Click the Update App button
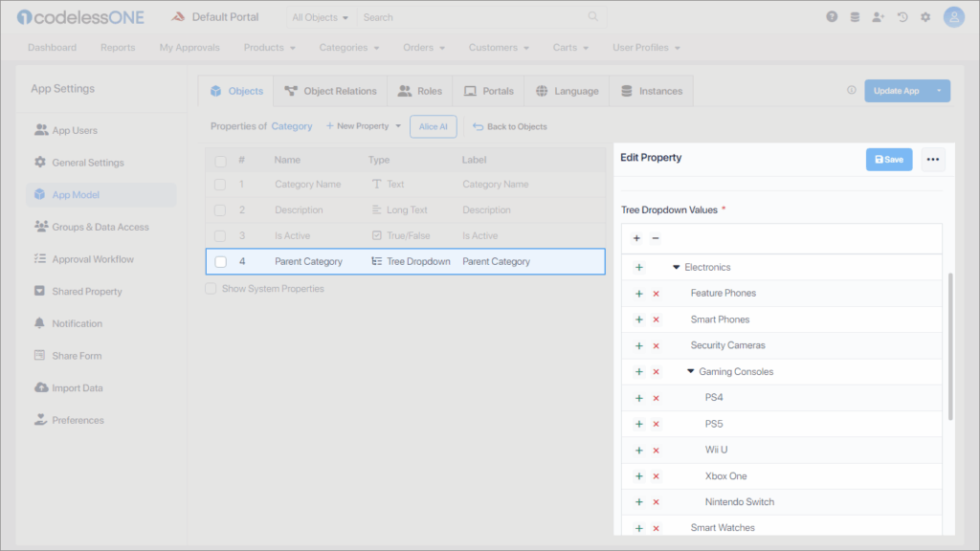The width and height of the screenshot is (980, 551). click(x=896, y=91)
